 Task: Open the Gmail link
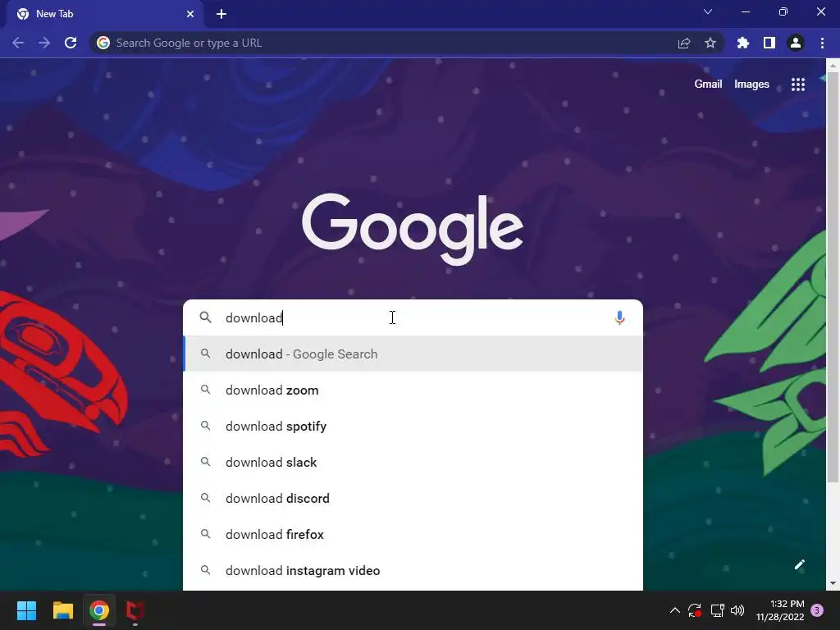708,84
